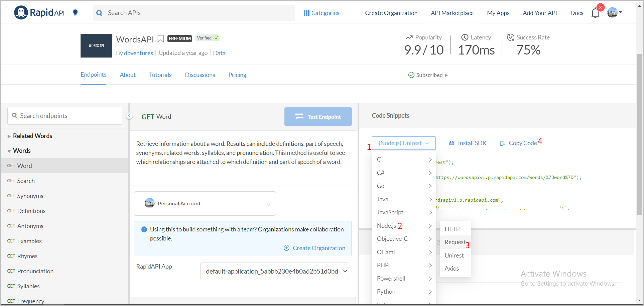The image size is (644, 306).
Task: Switch to the About tab
Action: (x=128, y=75)
